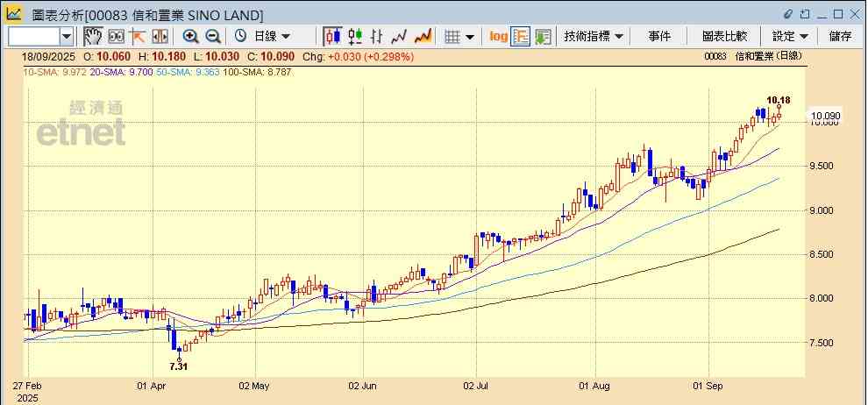This screenshot has height=405, width=868.
Task: Click the Chg: +0.030 (+0.298%) value
Action: [359, 56]
